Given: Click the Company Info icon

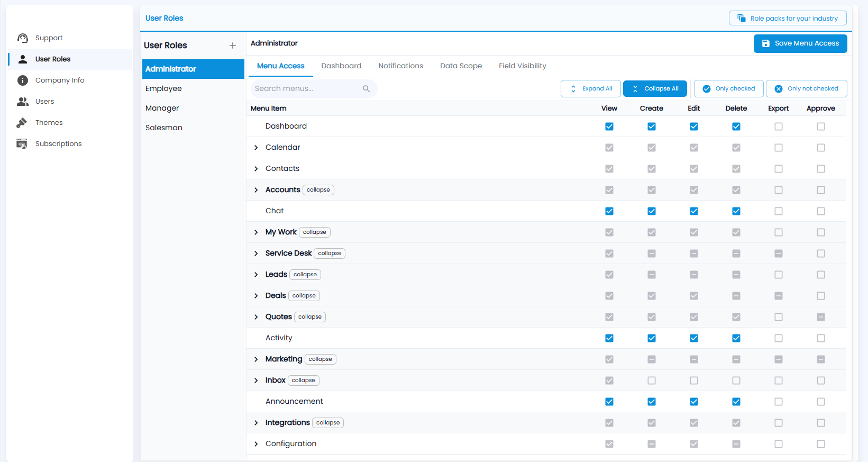Looking at the screenshot, I should point(23,80).
